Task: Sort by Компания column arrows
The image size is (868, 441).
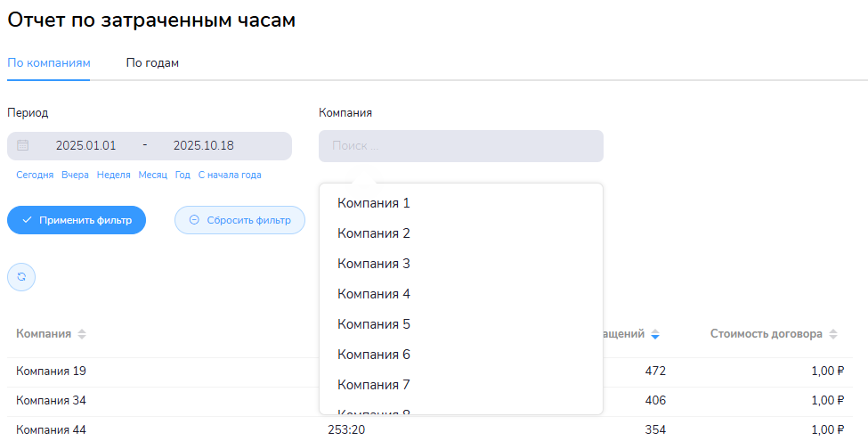Action: point(82,335)
